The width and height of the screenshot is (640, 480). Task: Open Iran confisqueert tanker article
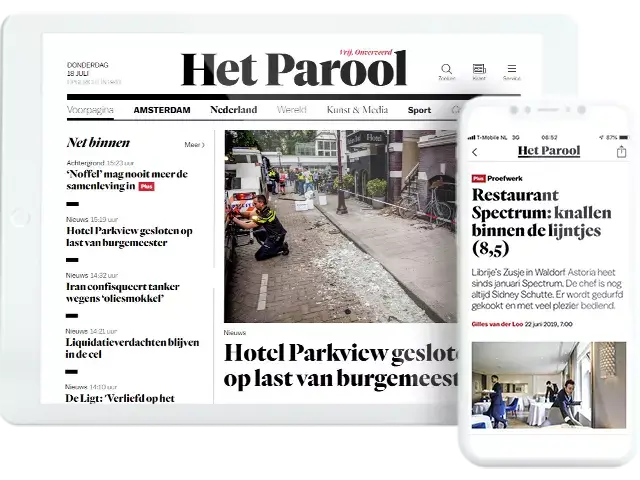coord(122,292)
